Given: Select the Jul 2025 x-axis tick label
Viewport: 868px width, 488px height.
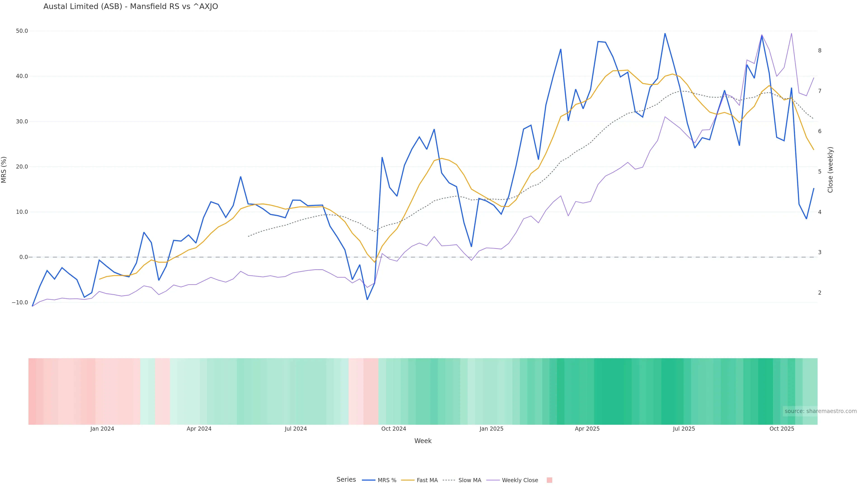Looking at the screenshot, I should pos(684,429).
